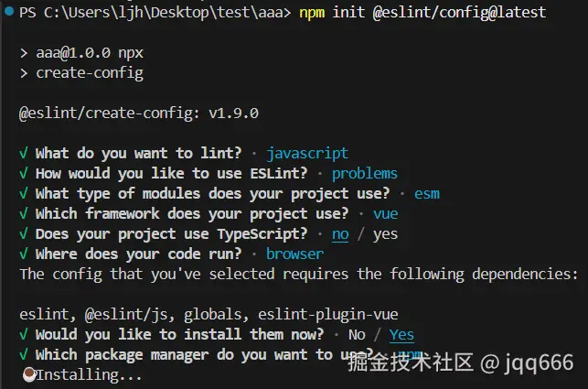Click the checkmark beside 'What do you want to lint?'
Viewport: 588px width, 389px height.
[24, 153]
